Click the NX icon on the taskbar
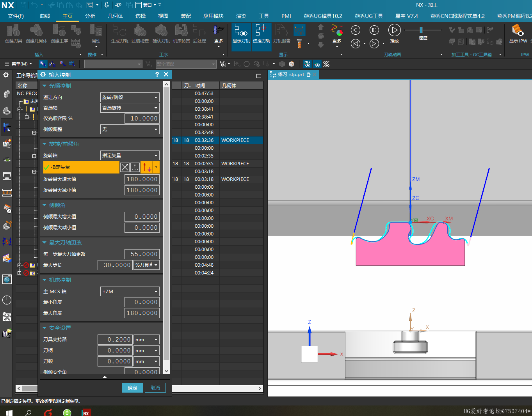This screenshot has width=532, height=416. [86, 412]
